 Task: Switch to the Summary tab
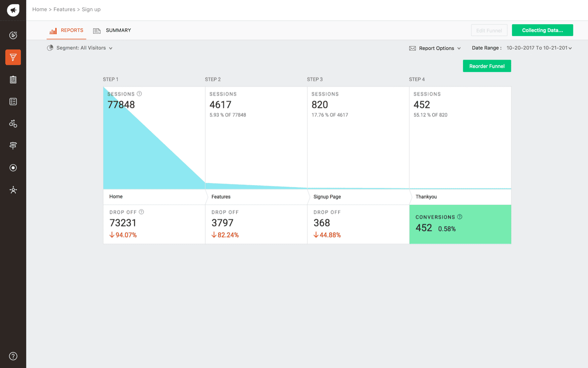pos(112,30)
